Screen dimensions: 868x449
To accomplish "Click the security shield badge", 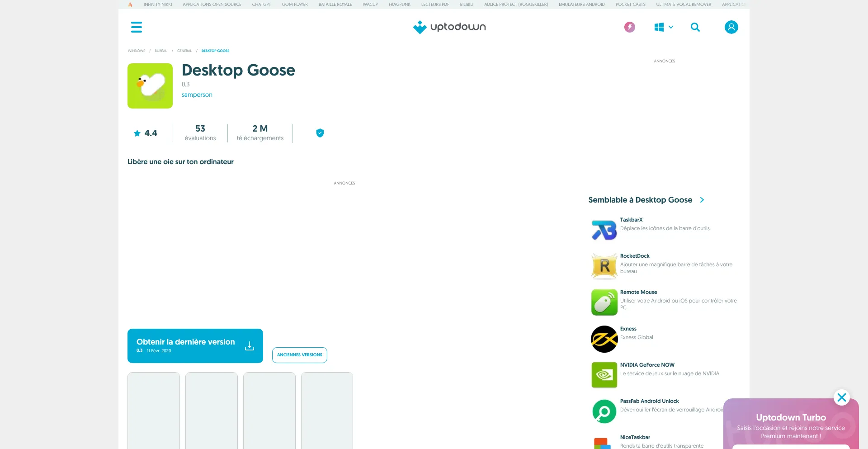I will pyautogui.click(x=320, y=133).
